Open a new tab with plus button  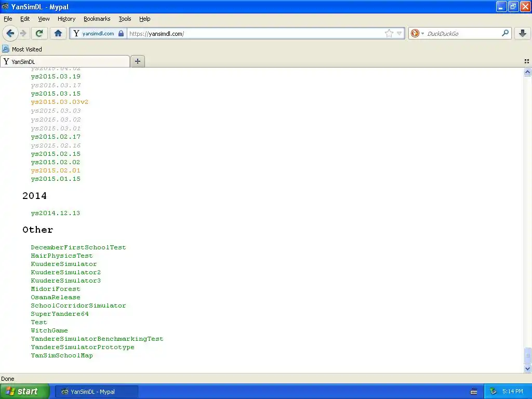point(137,61)
